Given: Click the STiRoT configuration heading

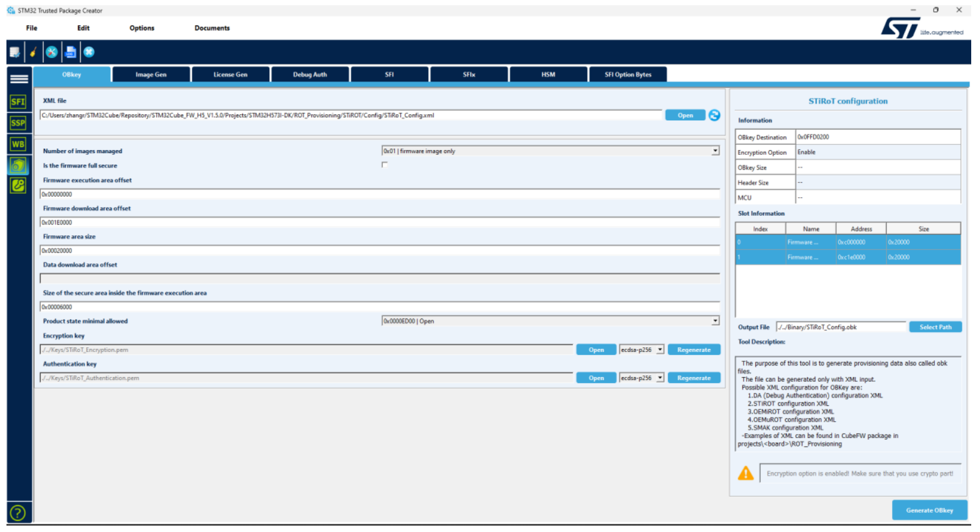Looking at the screenshot, I should [x=848, y=101].
